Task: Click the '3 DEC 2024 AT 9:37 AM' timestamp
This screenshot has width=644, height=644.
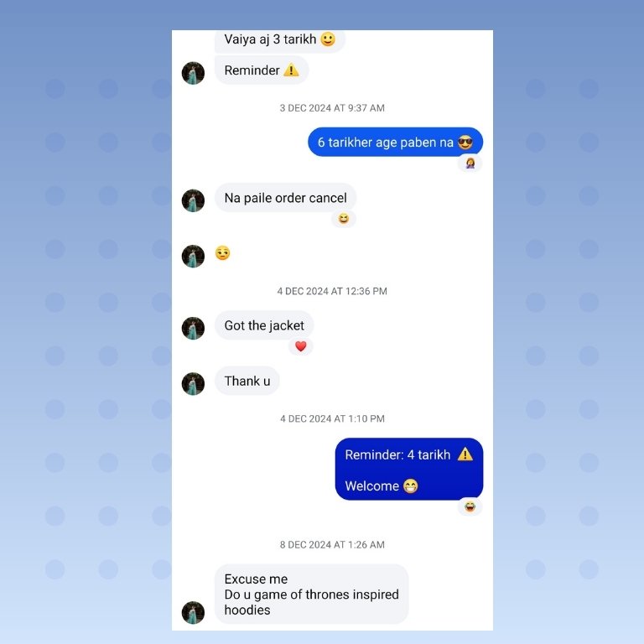Action: pos(332,108)
